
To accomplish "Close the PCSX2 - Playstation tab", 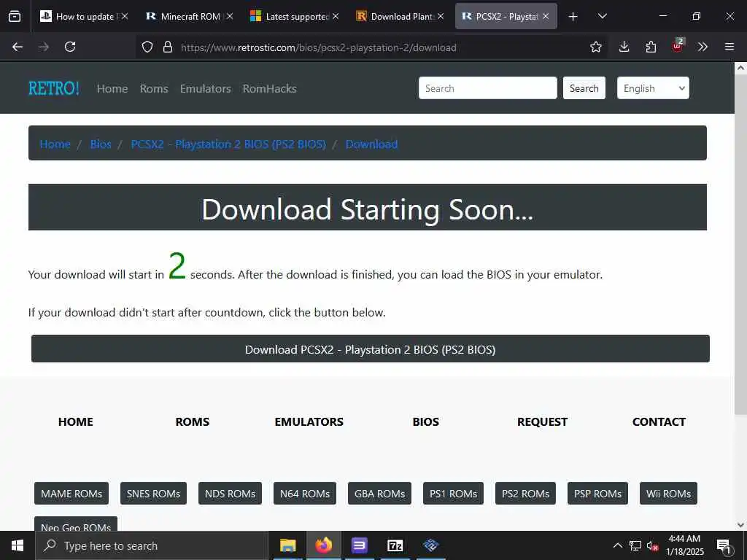I will point(546,16).
